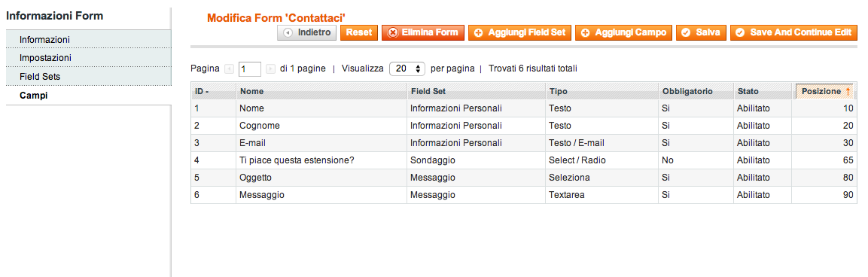Switch to the Impostazioni tab
The height and width of the screenshot is (277, 868).
(x=89, y=58)
